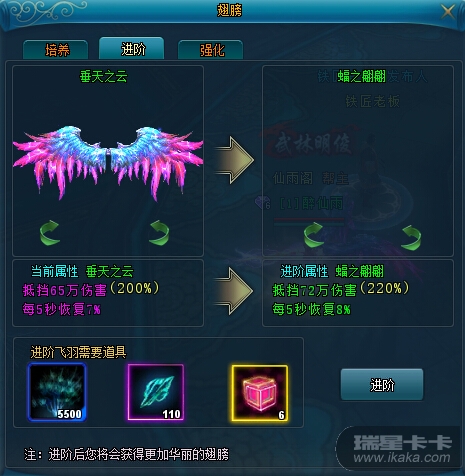The image size is (465, 476).
Task: Click the 蝠之翩翩 title in right preview
Action: 362,76
